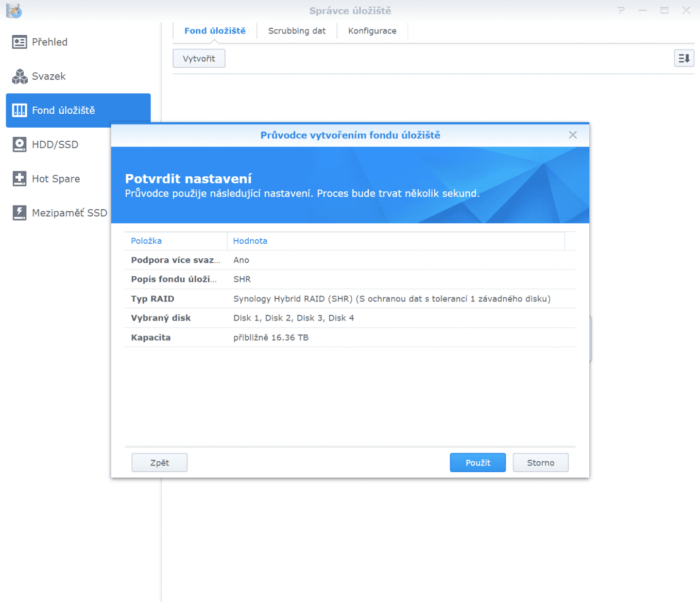The height and width of the screenshot is (602, 700).
Task: Select the Popis fondu úloži... row label
Action: 174,279
